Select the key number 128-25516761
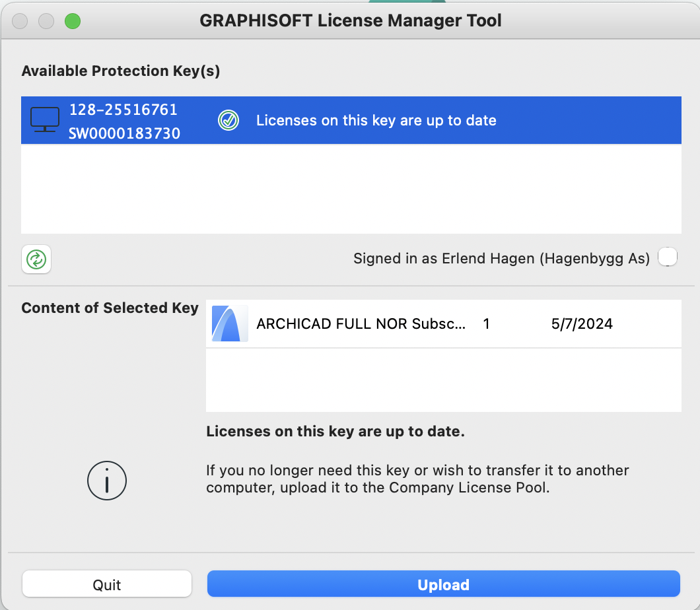Image resolution: width=700 pixels, height=610 pixels. 123,110
